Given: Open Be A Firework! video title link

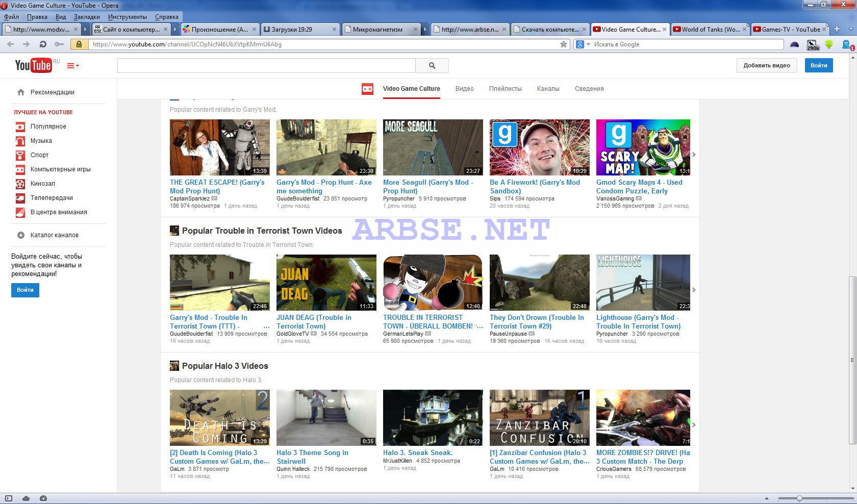Looking at the screenshot, I should (535, 187).
